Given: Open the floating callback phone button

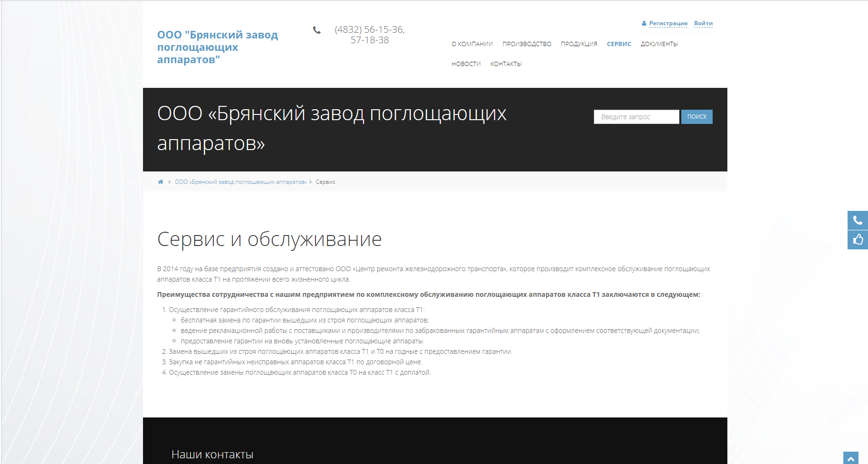Looking at the screenshot, I should pos(858,220).
